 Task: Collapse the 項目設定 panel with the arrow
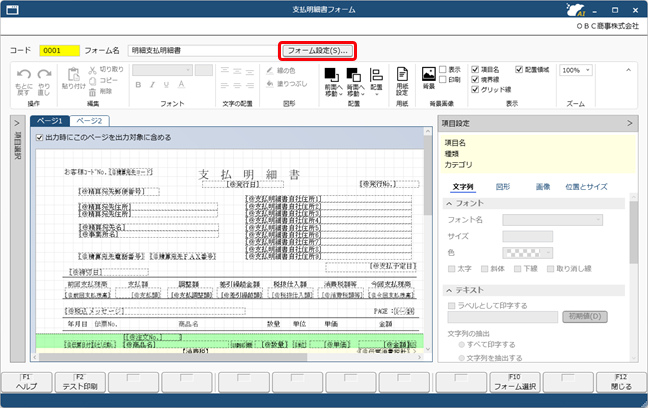click(x=629, y=123)
